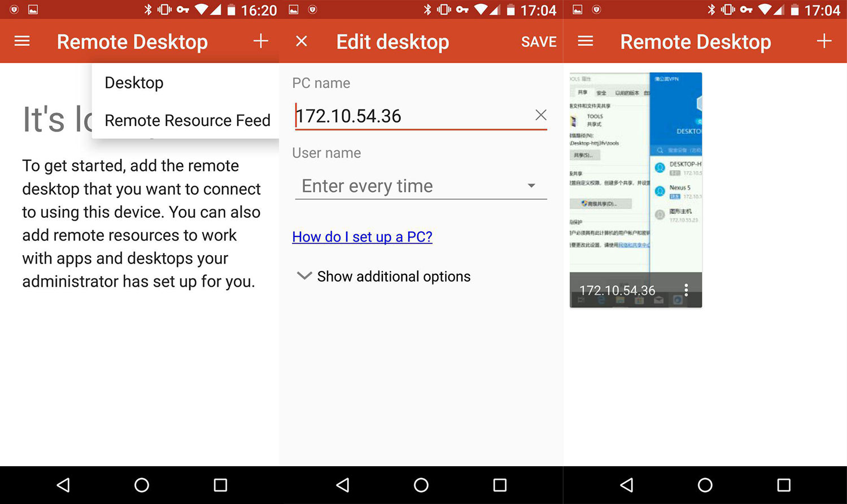Screen dimensions: 847x504
Task: Tap Home navigation button on third screen
Action: pyautogui.click(x=705, y=485)
